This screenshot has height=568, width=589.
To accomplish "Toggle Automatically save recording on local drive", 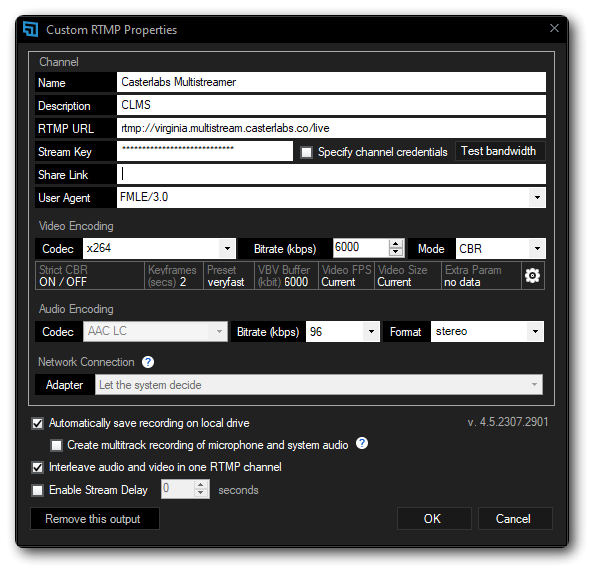I will click(38, 423).
